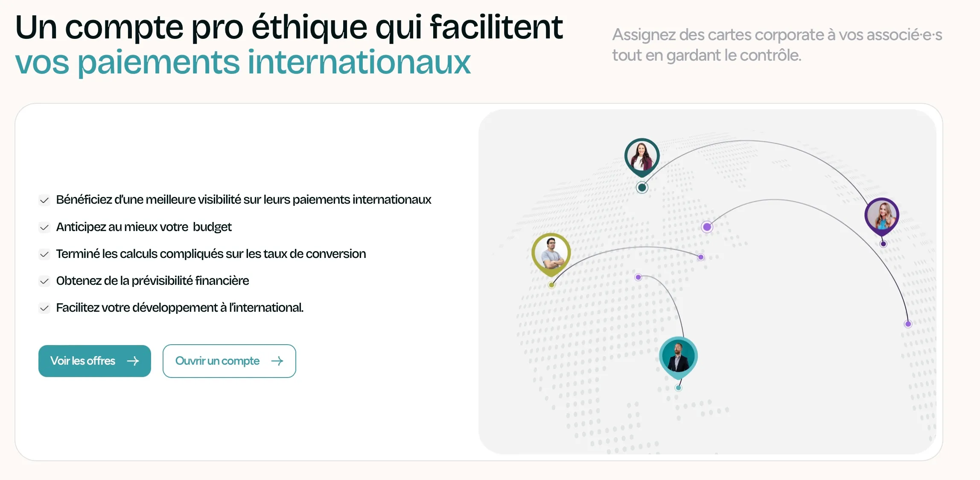The height and width of the screenshot is (480, 980).
Task: Click the small purple dot at right arc end
Action: tap(908, 324)
